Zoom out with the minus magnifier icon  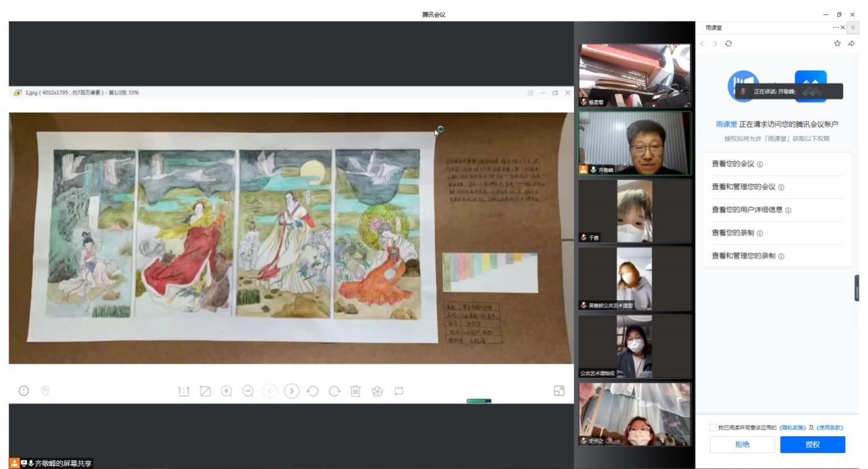click(248, 390)
